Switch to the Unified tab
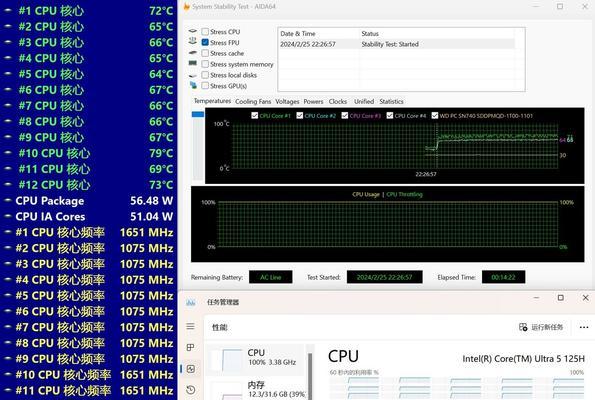 coord(364,101)
